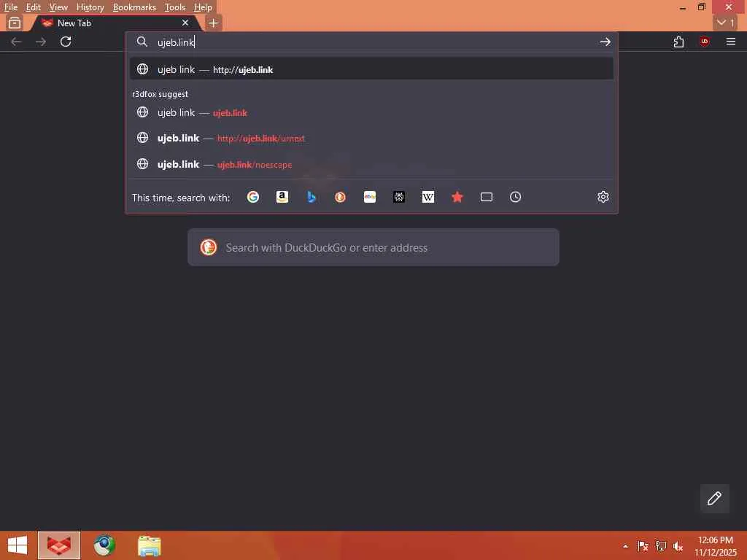Open the File menu
The image size is (747, 560).
point(11,7)
